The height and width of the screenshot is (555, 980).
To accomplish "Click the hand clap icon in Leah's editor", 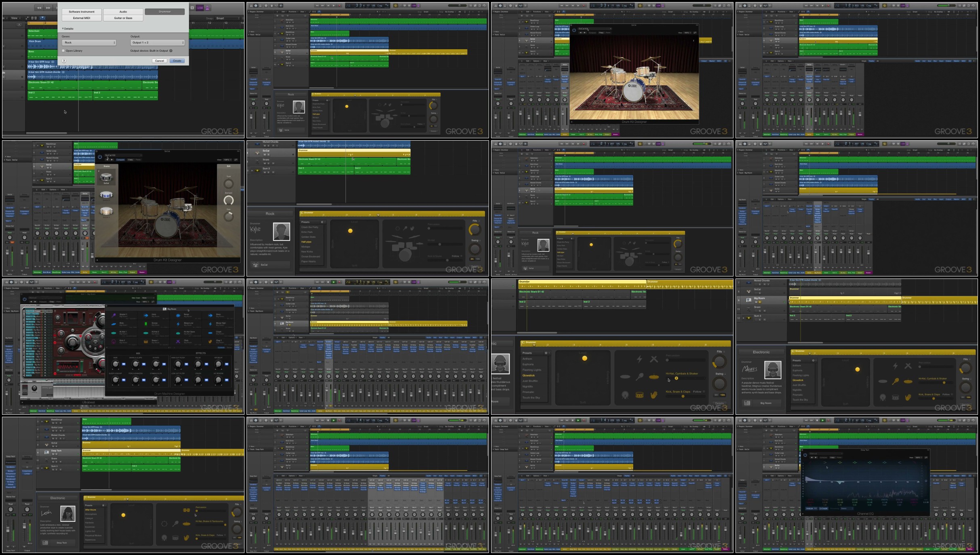I will [x=186, y=537].
